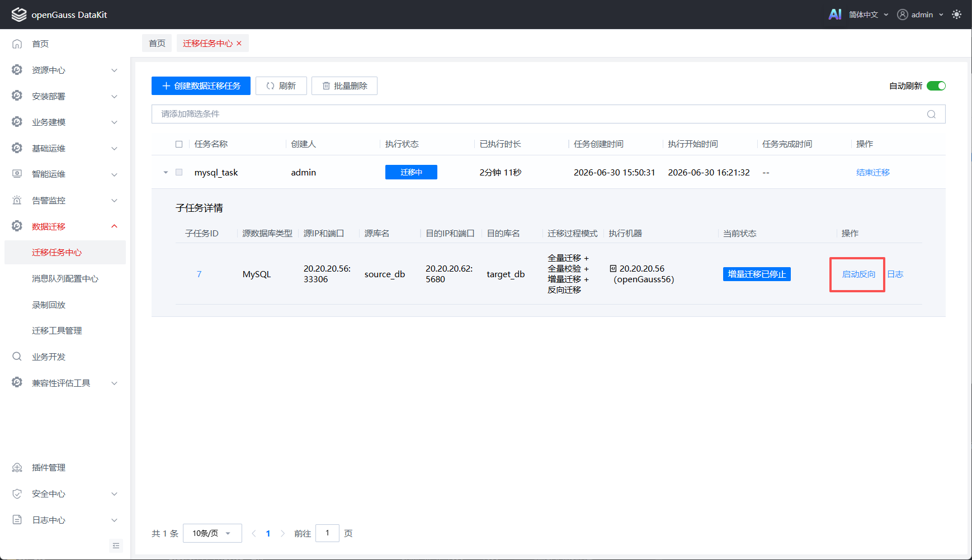
Task: Switch to the 首页 tab
Action: [157, 43]
